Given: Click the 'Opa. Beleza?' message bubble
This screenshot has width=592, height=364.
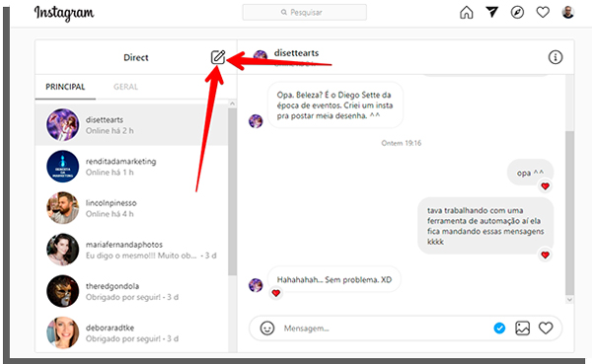Looking at the screenshot, I should point(335,106).
